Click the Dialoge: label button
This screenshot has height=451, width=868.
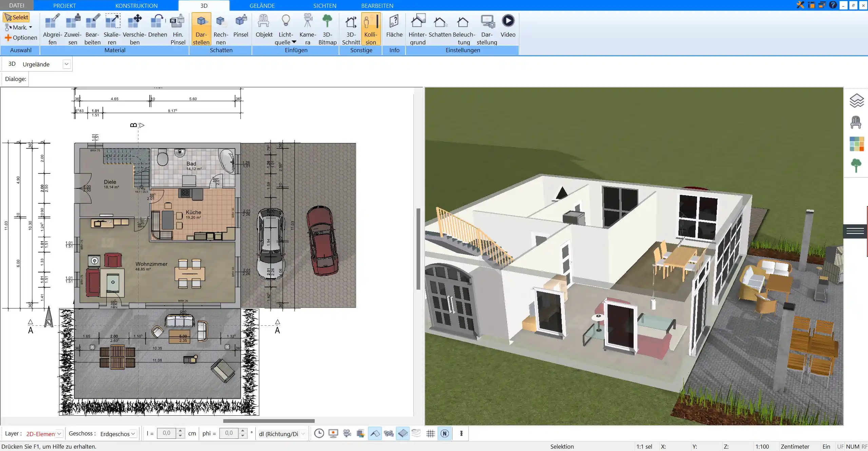[x=15, y=79]
